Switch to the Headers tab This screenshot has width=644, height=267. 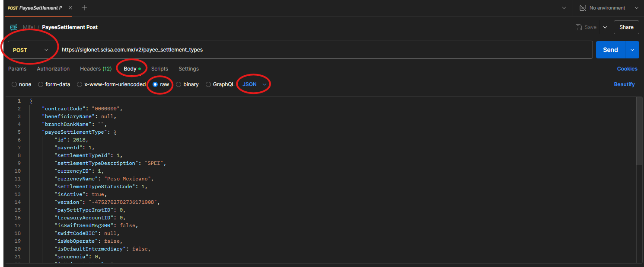96,69
